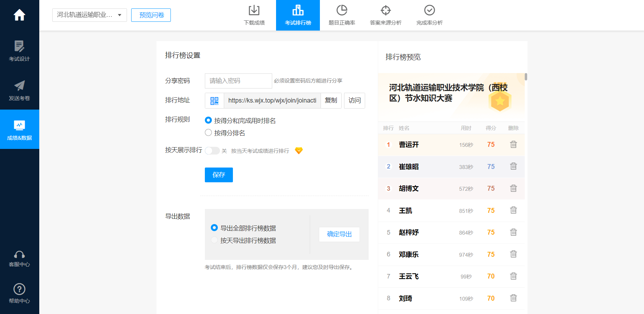Select 按得分和完成用时排名 radio option
Image resolution: width=644 pixels, height=314 pixels.
point(208,120)
